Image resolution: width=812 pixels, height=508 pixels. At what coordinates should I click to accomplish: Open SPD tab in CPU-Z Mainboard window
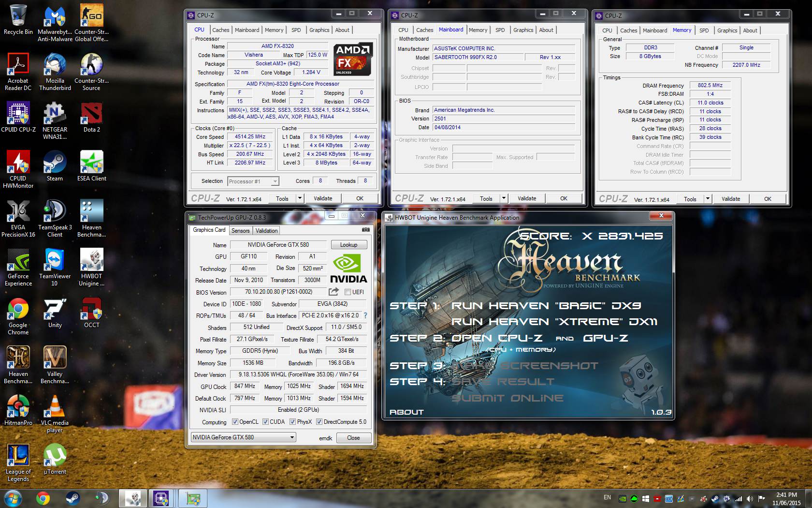500,30
